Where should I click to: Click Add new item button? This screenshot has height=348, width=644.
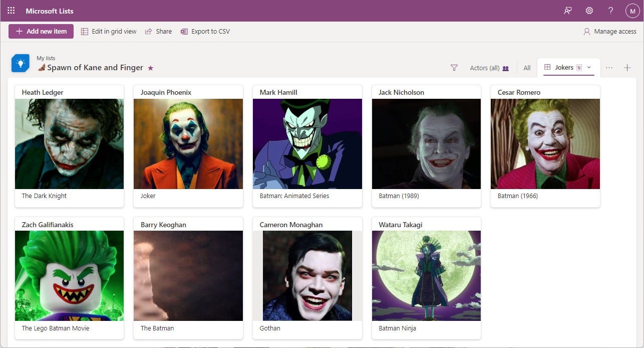pos(41,31)
